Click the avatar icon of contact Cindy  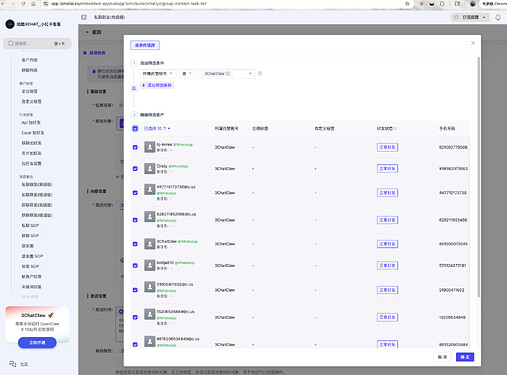tap(150, 168)
